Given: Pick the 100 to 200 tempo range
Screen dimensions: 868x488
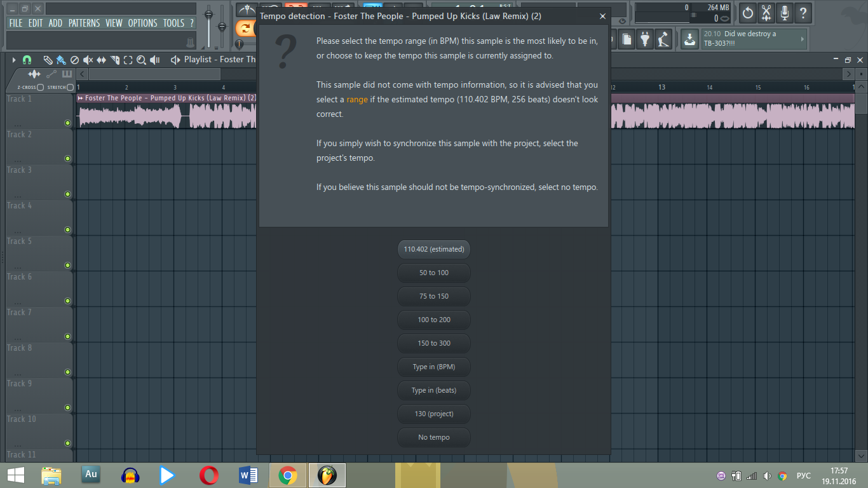Looking at the screenshot, I should click(434, 320).
